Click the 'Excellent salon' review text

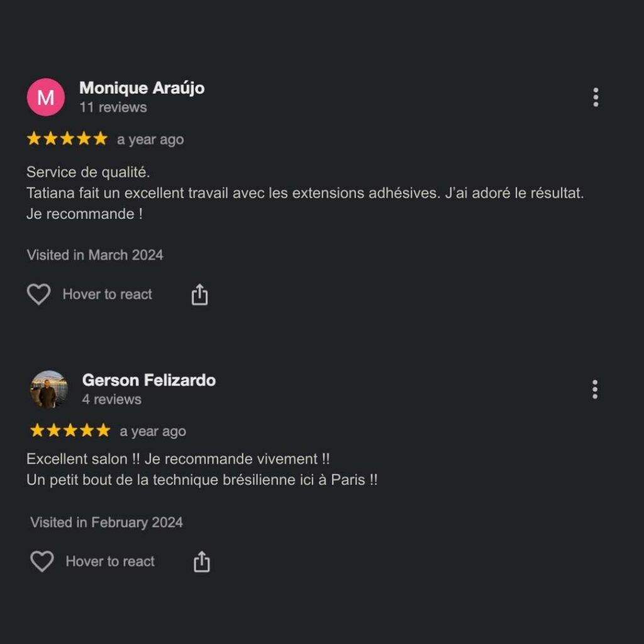(x=202, y=469)
